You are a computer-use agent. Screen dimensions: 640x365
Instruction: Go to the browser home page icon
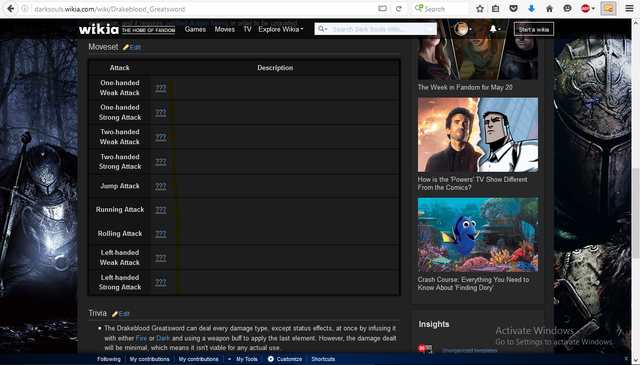549,9
